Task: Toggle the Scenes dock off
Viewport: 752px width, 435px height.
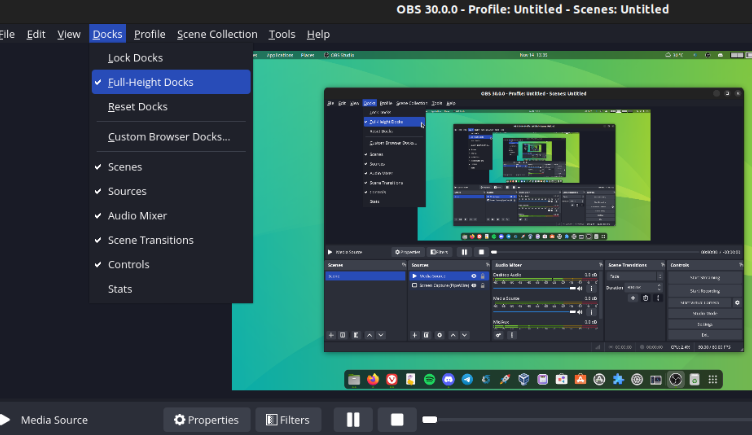Action: [x=171, y=167]
